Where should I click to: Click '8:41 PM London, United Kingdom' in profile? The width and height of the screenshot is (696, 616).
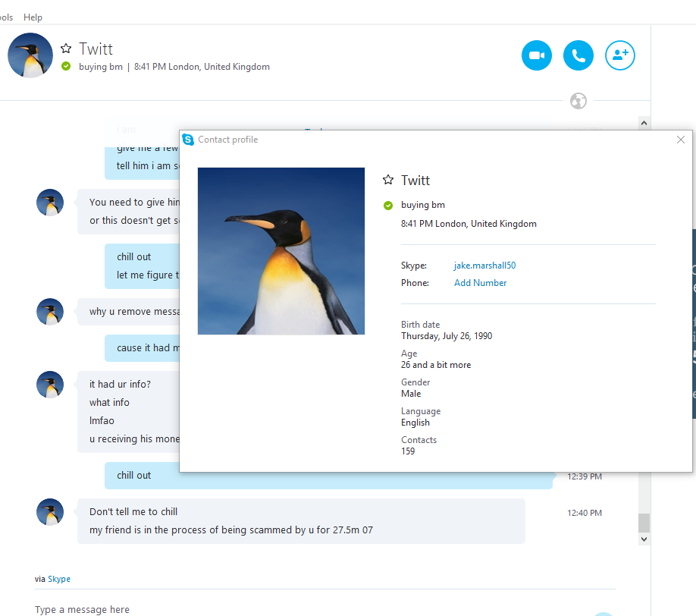coord(469,223)
